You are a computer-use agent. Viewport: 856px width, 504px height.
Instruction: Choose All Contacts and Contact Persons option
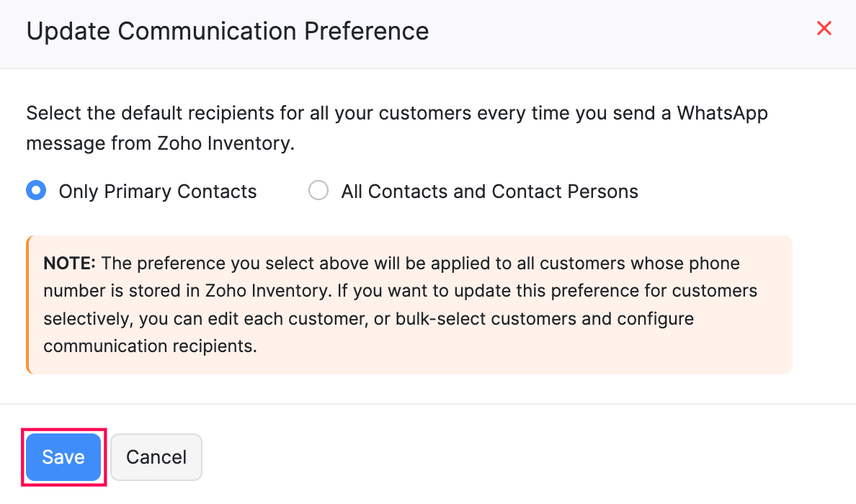coord(318,190)
